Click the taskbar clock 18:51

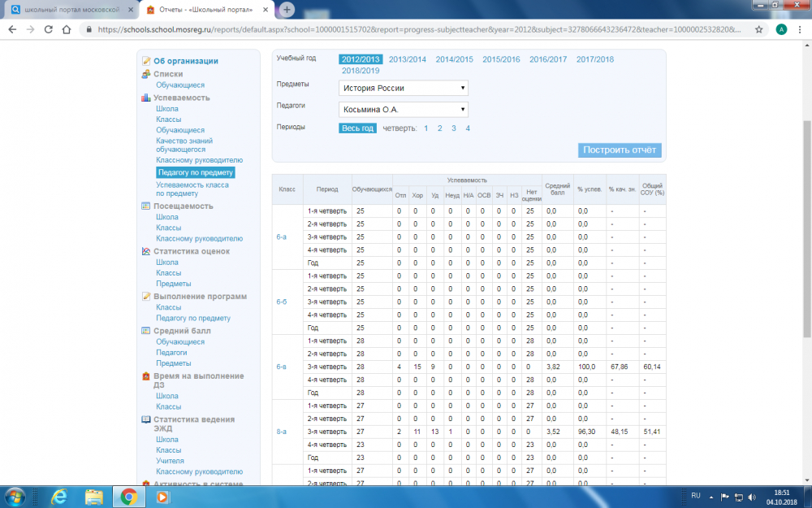pos(782,493)
